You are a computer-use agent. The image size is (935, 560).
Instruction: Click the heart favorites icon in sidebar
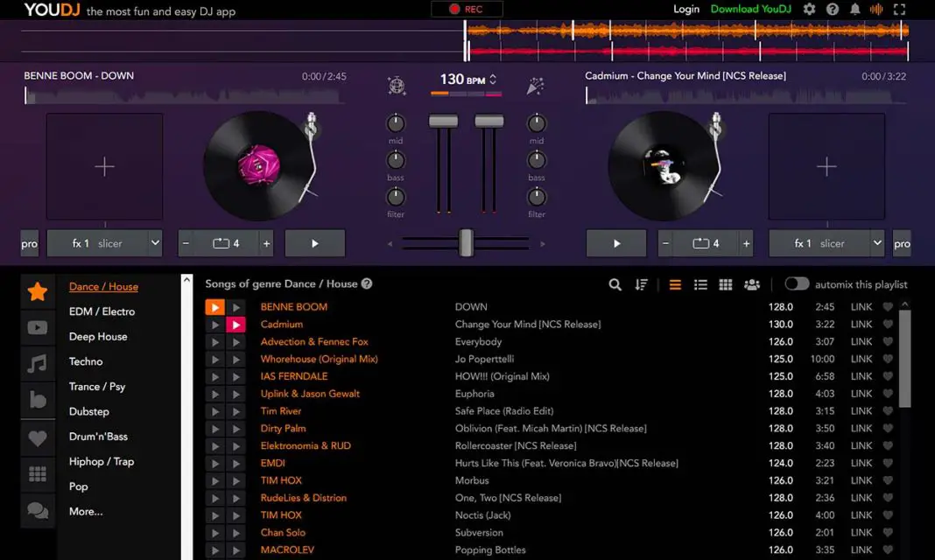point(37,436)
